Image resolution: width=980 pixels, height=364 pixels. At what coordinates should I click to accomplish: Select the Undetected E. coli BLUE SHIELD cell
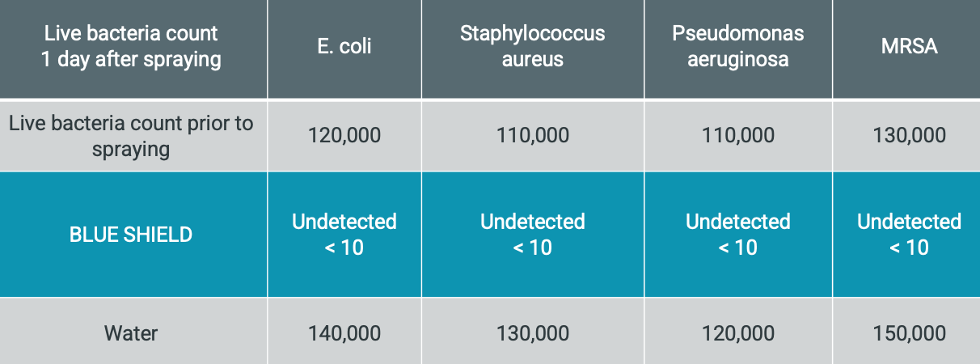click(x=344, y=235)
